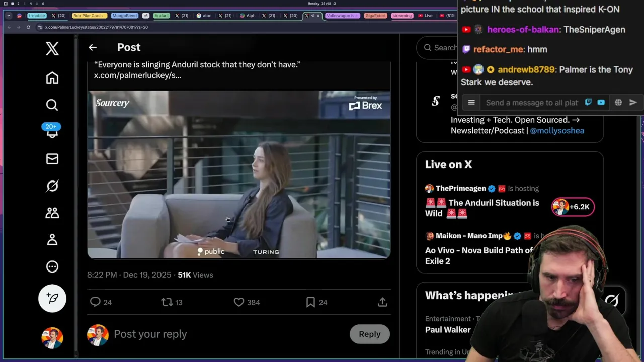Viewport: 644px width, 362px height.
Task: Open the Alph browser tab
Action: click(x=247, y=16)
